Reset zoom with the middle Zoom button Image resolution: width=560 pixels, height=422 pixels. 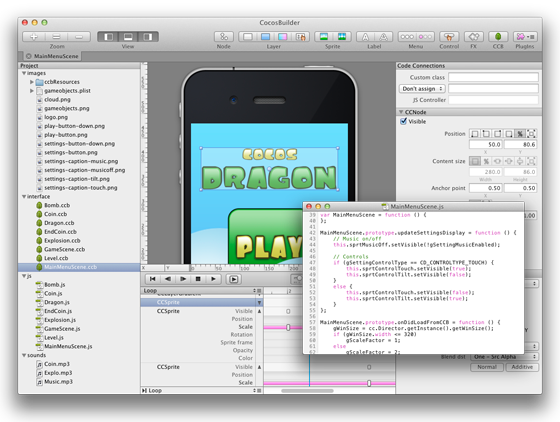click(x=56, y=36)
